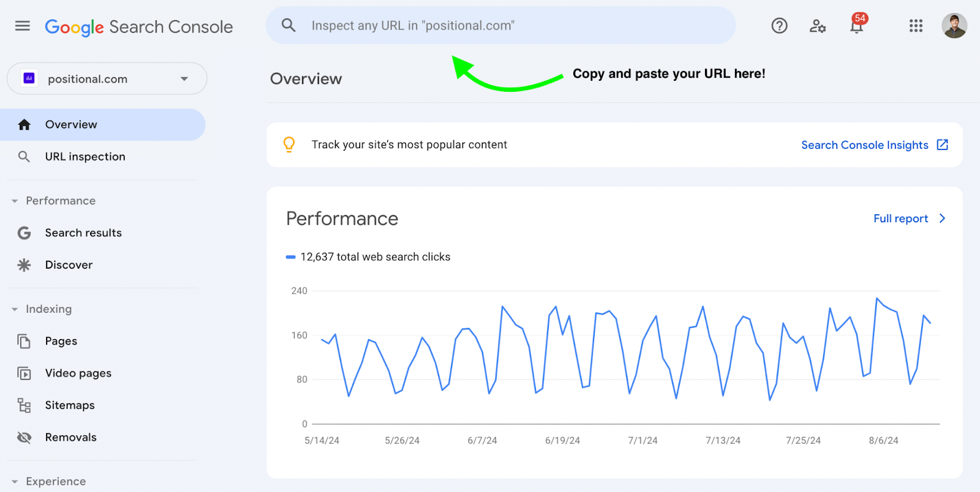This screenshot has width=980, height=492.
Task: Click the 5/14/24 axis date label
Action: click(322, 441)
